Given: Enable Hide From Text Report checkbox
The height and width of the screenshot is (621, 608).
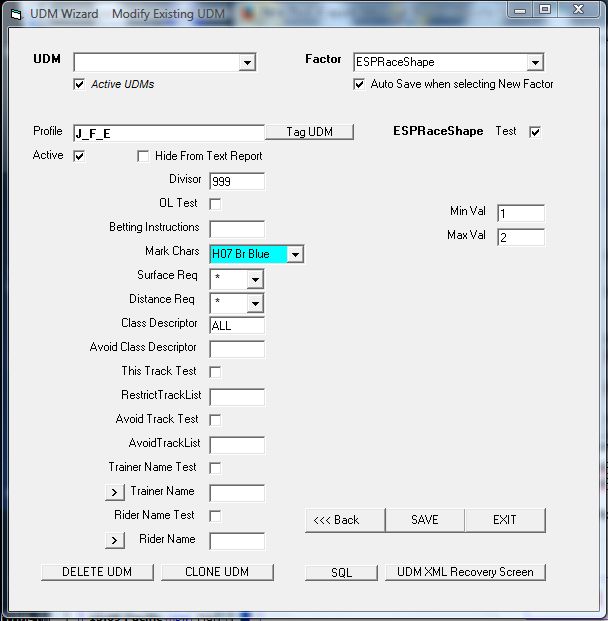Looking at the screenshot, I should [143, 156].
